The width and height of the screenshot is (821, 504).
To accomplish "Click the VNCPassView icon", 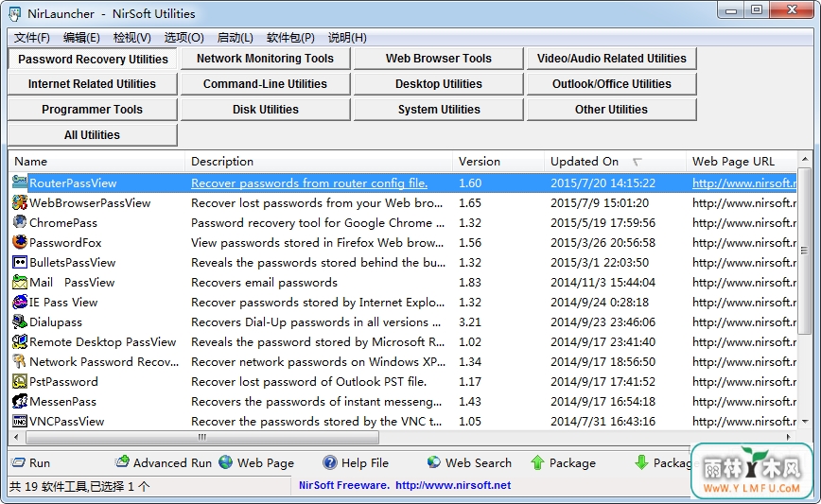I will click(20, 422).
